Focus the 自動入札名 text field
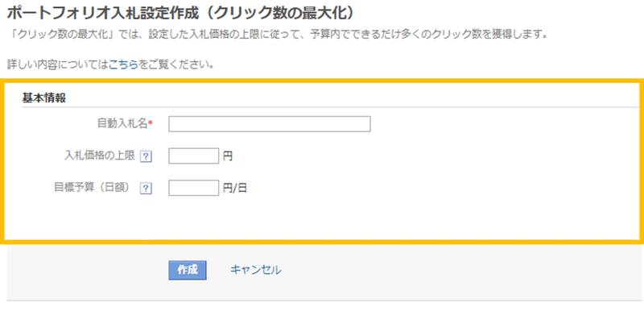Image resolution: width=644 pixels, height=311 pixels. (270, 124)
